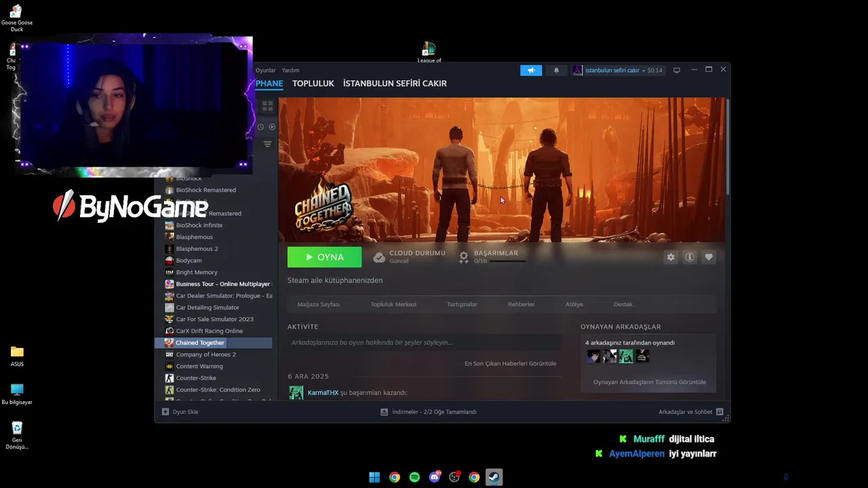Screen dimensions: 868x488
Task: Open Rehberler link
Action: coord(521,304)
